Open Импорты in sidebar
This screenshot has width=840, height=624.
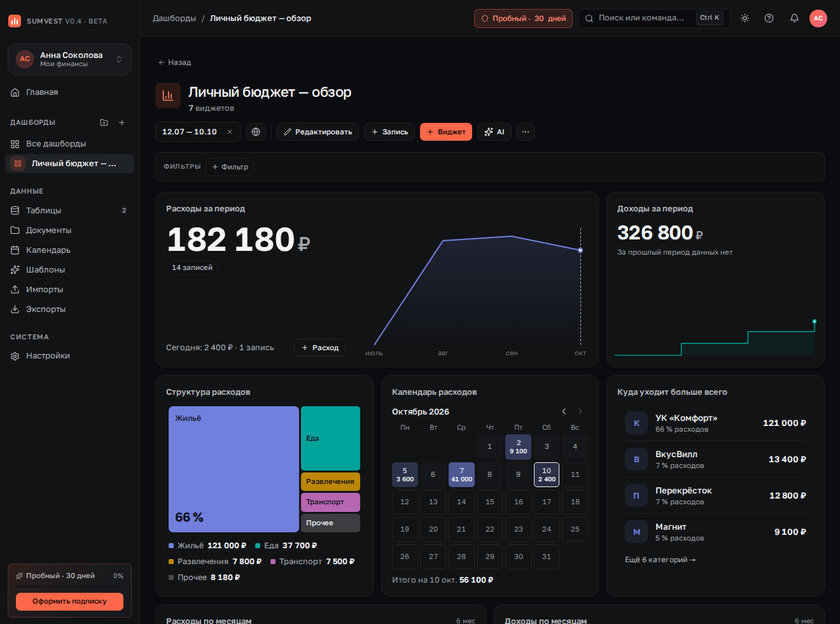coord(69,289)
